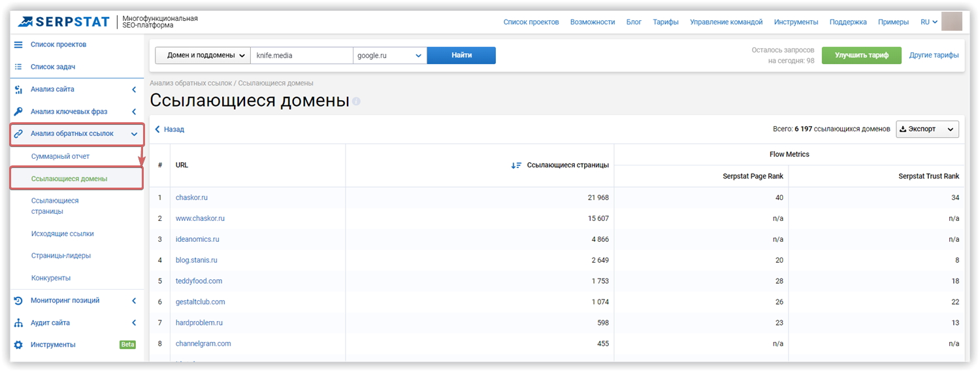The width and height of the screenshot is (980, 372).
Task: Open the Экспорт dropdown
Action: (927, 129)
